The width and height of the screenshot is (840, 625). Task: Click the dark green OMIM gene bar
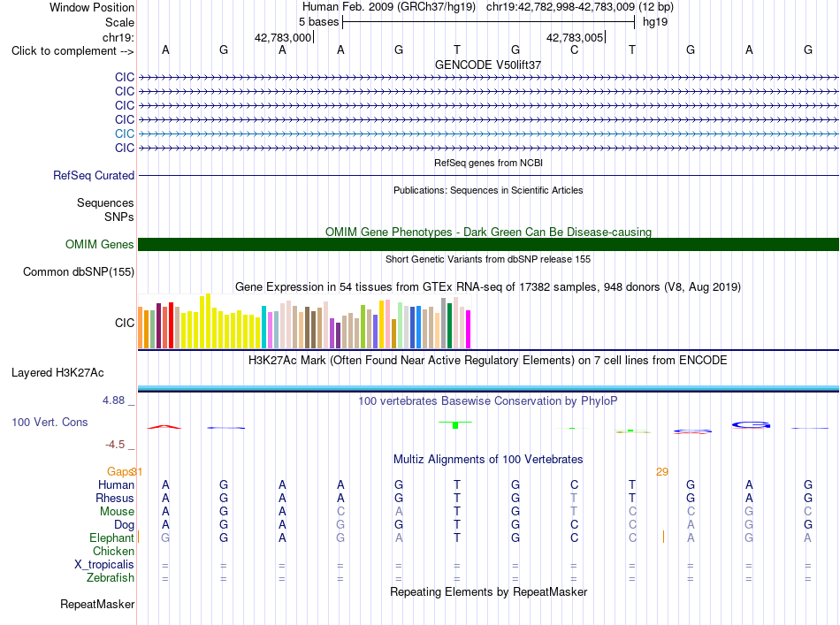pyautogui.click(x=488, y=244)
